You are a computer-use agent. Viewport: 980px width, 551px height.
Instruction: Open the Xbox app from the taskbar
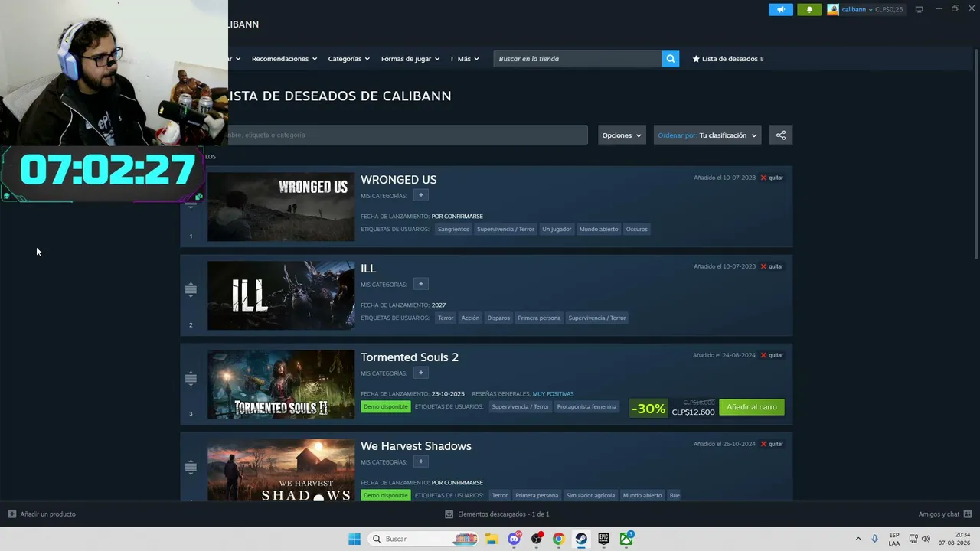coord(626,539)
